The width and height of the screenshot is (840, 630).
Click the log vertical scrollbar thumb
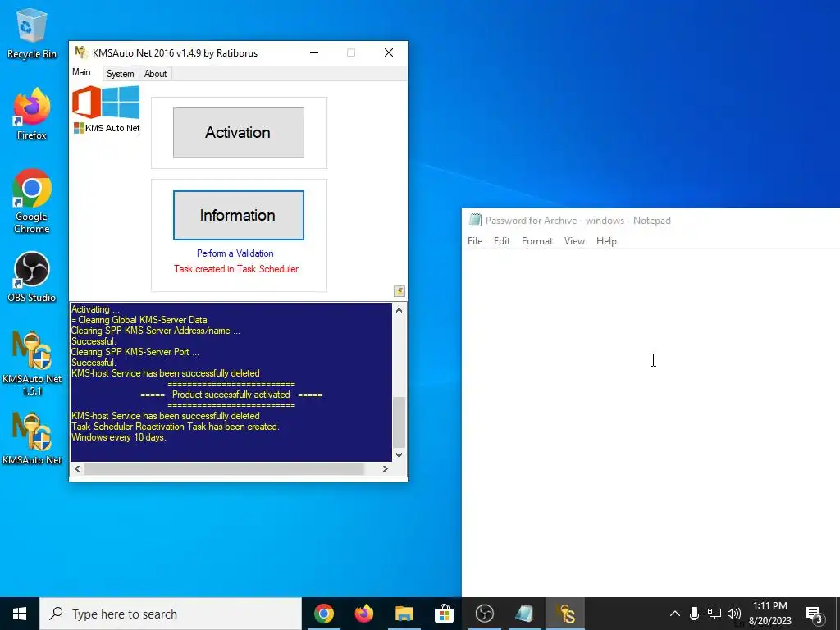(x=399, y=422)
